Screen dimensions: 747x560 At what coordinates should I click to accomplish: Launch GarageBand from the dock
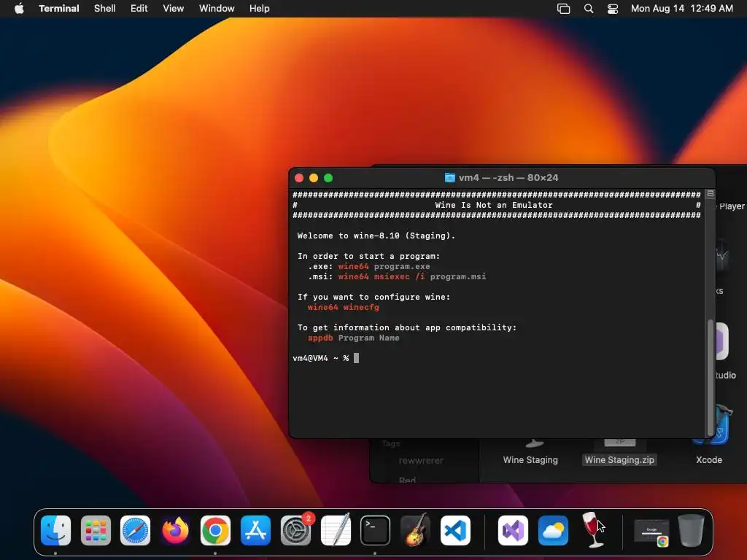(x=415, y=530)
